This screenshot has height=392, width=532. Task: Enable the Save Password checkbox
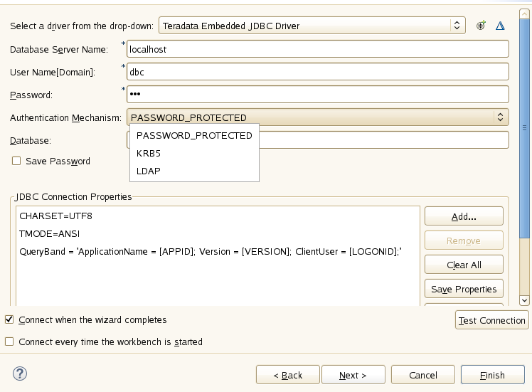pos(16,161)
